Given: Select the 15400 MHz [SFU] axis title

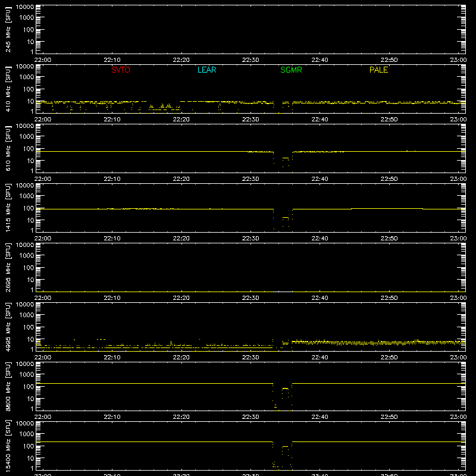Looking at the screenshot, I should pyautogui.click(x=8, y=446).
